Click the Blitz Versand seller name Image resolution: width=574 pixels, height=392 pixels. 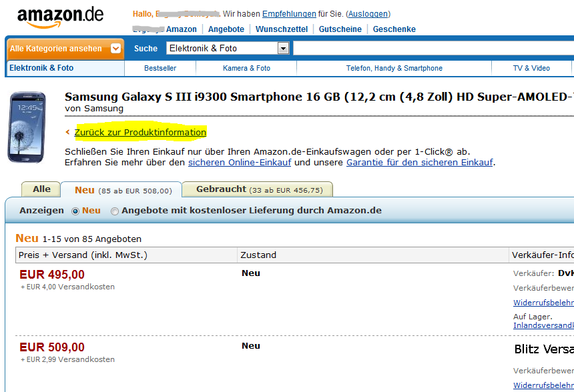(x=544, y=349)
